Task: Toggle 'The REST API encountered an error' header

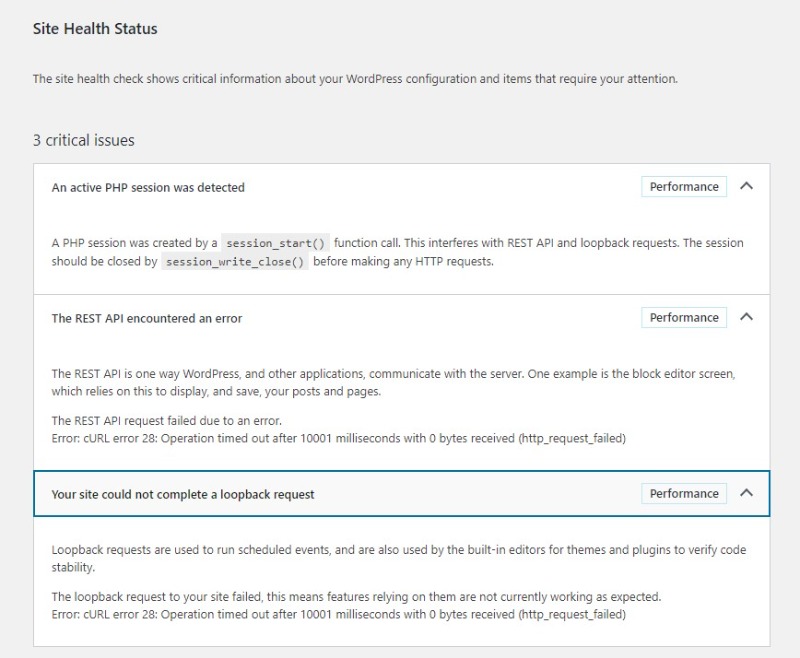Action: 147,318
